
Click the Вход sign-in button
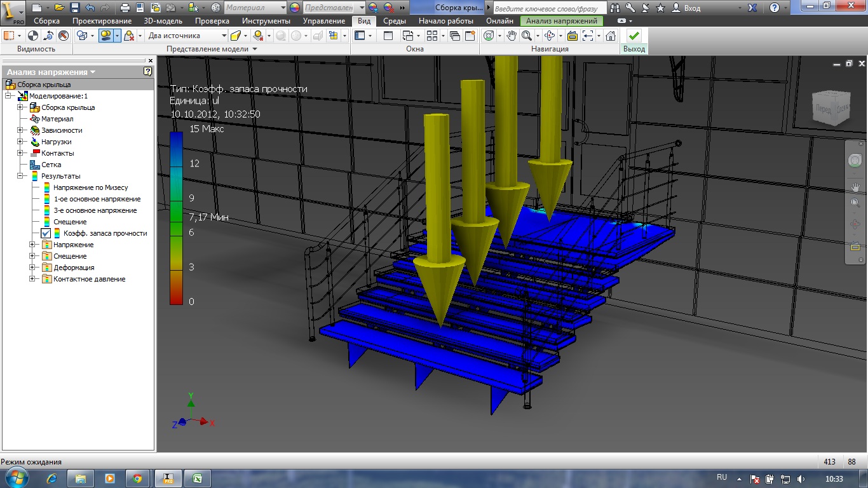pyautogui.click(x=686, y=8)
